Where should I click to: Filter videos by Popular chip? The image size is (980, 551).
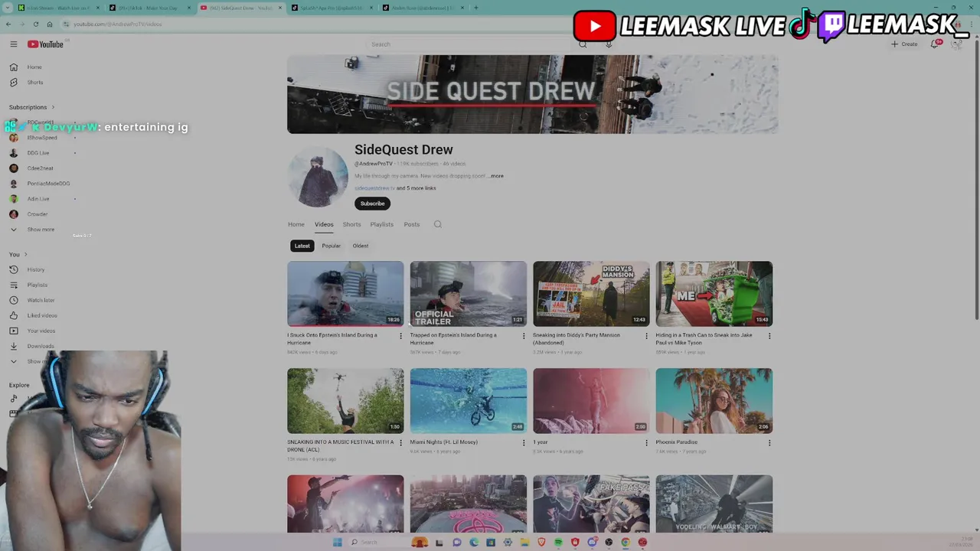pyautogui.click(x=331, y=246)
